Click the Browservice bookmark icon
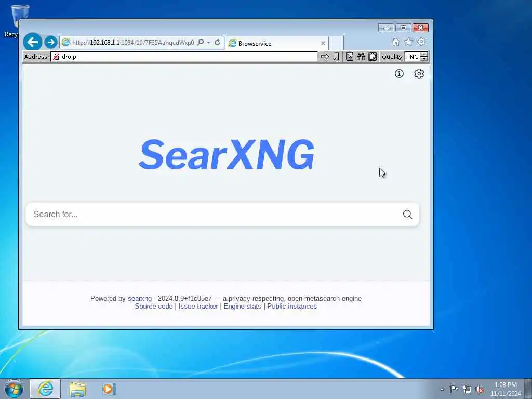Image resolution: width=532 pixels, height=399 pixels. [336, 57]
